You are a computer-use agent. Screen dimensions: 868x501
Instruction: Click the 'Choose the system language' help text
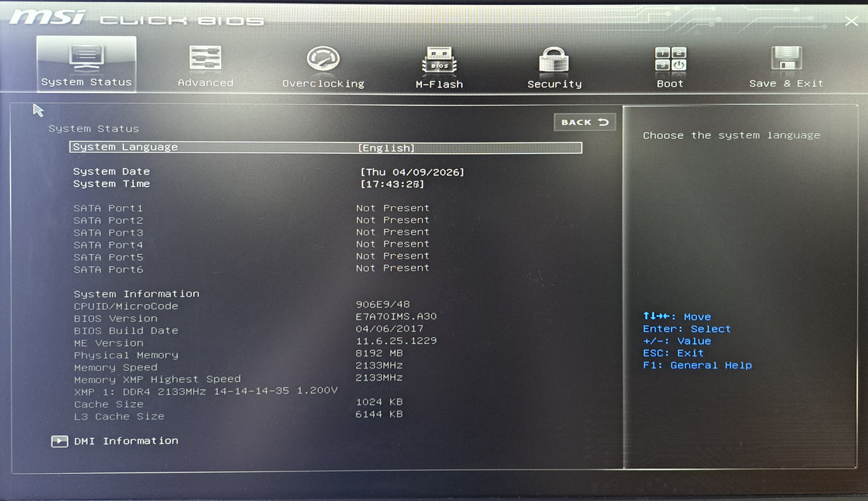pyautogui.click(x=731, y=135)
